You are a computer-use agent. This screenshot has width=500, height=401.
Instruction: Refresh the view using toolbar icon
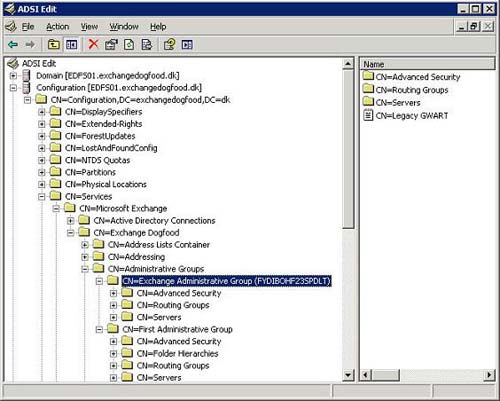coord(129,45)
